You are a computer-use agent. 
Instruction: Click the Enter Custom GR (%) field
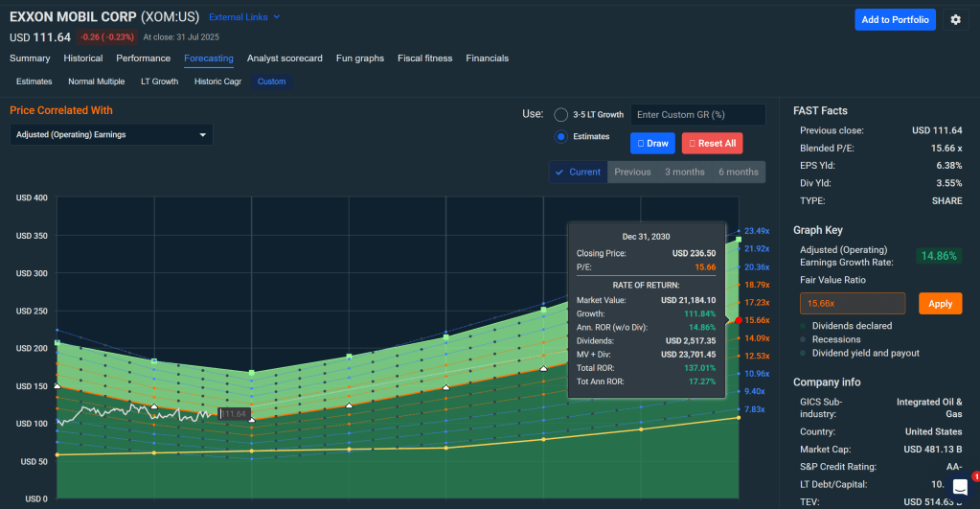(697, 115)
